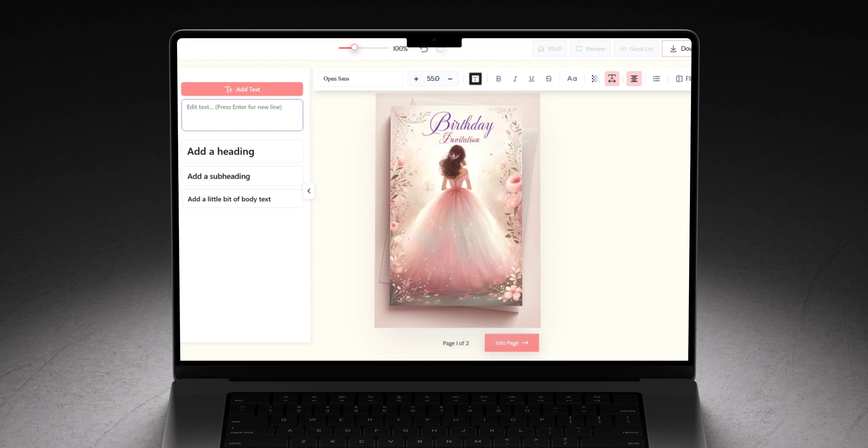Image resolution: width=868 pixels, height=448 pixels.
Task: Open the RSVP tab
Action: click(549, 49)
